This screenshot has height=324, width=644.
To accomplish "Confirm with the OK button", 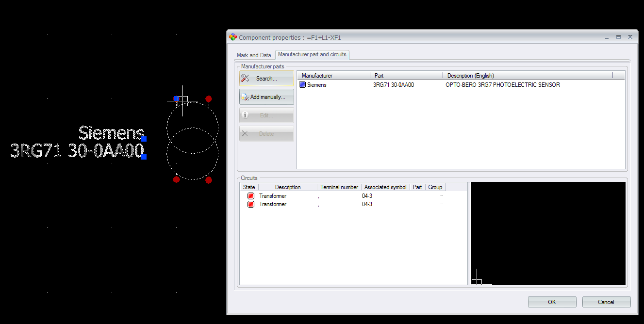I will (552, 302).
